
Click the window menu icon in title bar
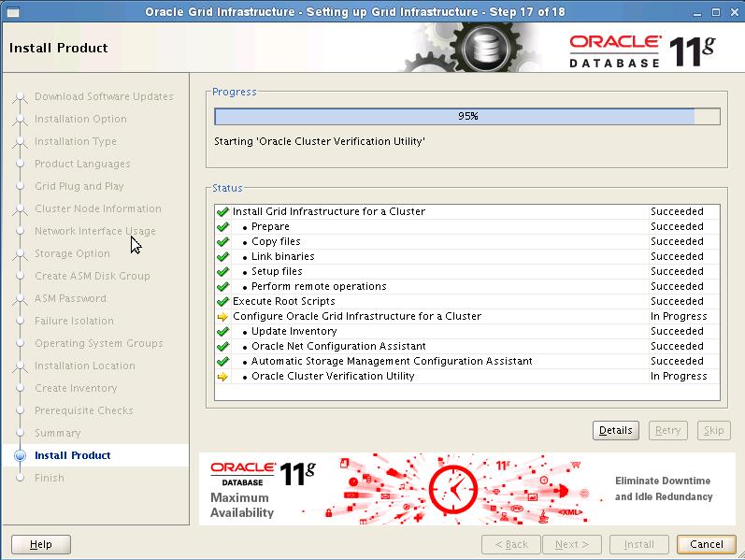tap(13, 12)
